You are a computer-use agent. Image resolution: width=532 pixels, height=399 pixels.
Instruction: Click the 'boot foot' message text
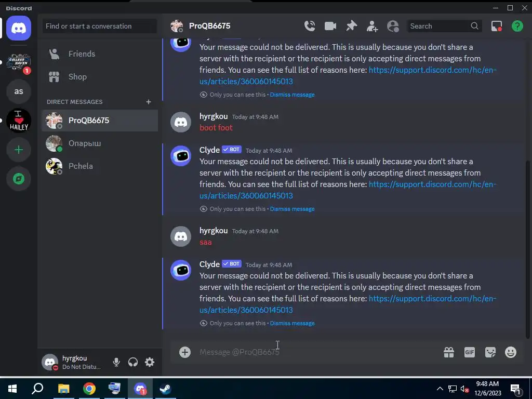click(x=216, y=128)
